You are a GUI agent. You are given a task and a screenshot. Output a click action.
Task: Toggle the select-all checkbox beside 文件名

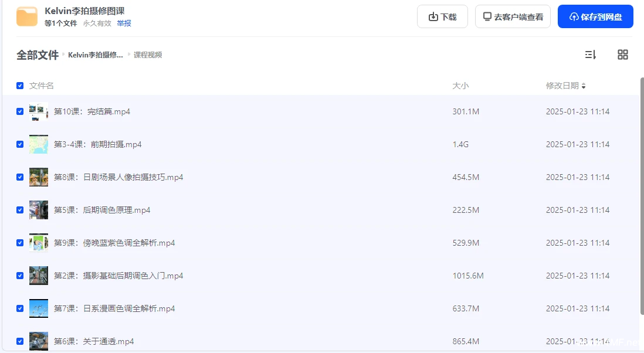(20, 86)
